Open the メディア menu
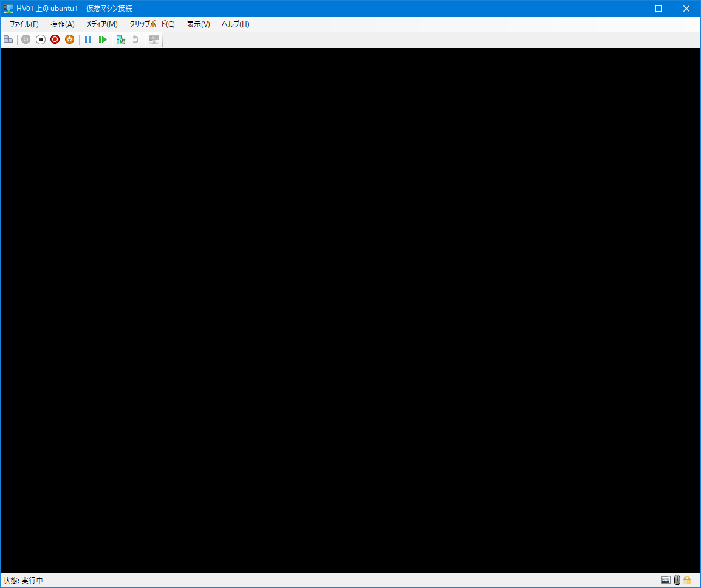The height and width of the screenshot is (588, 701). click(101, 24)
